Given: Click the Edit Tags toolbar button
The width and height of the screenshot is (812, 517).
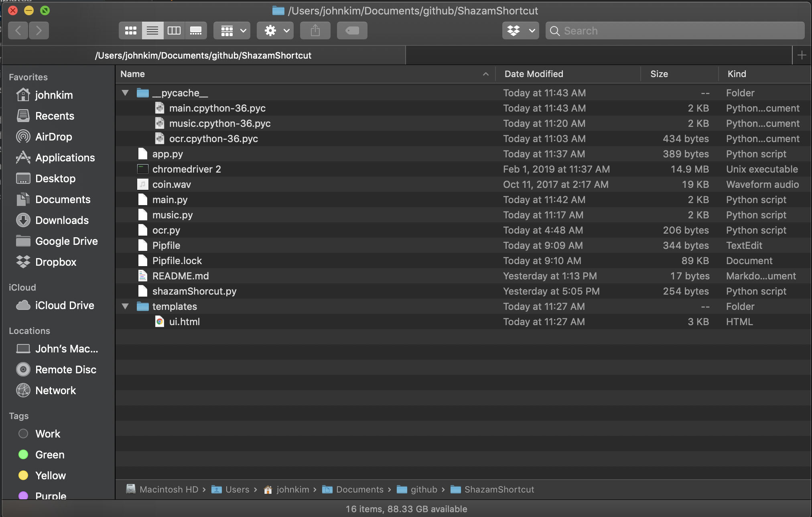Looking at the screenshot, I should point(352,31).
